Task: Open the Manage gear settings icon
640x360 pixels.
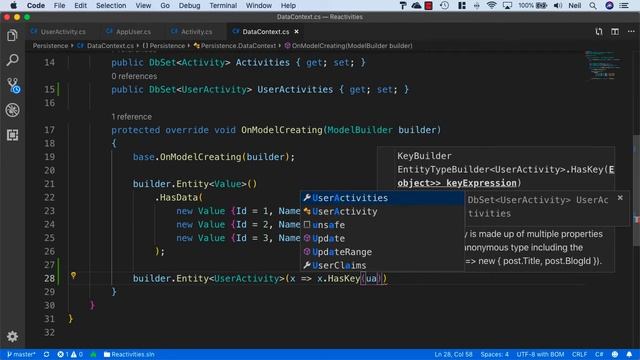Action: click(12, 336)
